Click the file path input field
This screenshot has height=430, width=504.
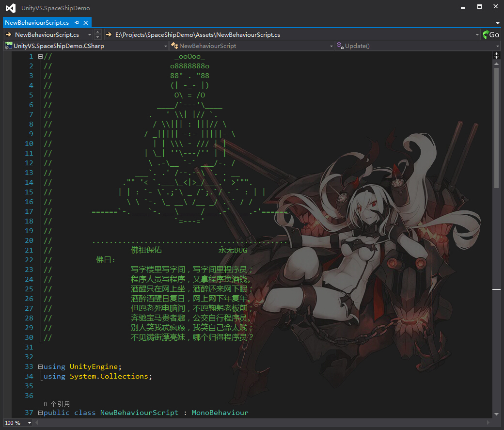tap(293, 34)
